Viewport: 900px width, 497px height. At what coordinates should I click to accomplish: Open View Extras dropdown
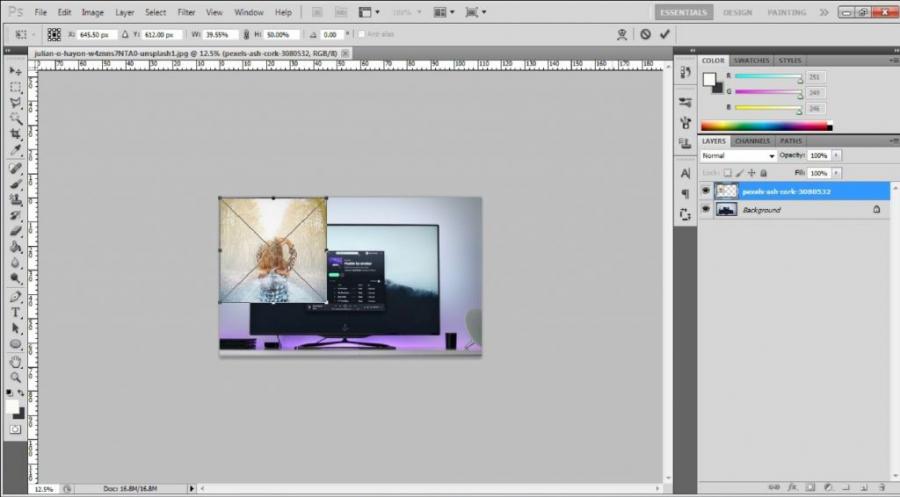368,12
